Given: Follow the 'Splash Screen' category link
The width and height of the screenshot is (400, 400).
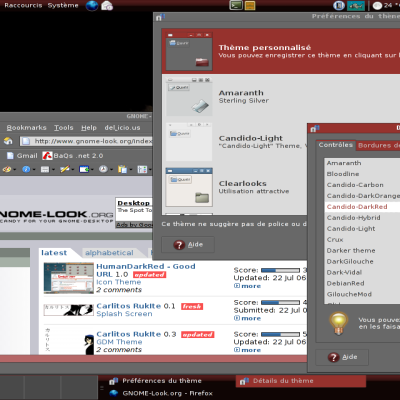Looking at the screenshot, I should click(124, 314).
